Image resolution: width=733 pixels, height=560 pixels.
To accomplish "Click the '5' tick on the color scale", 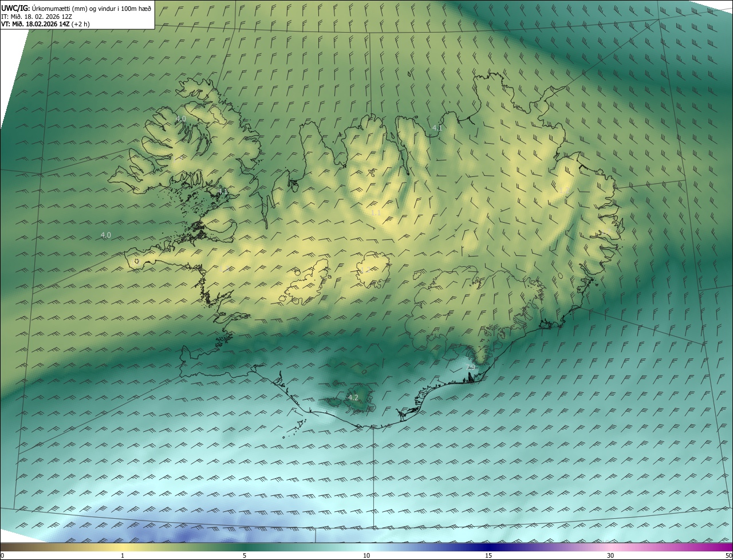I will 245,555.
